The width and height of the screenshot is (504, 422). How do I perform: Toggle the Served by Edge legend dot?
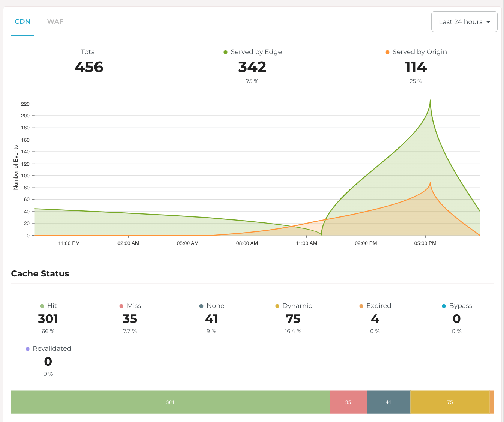[225, 52]
